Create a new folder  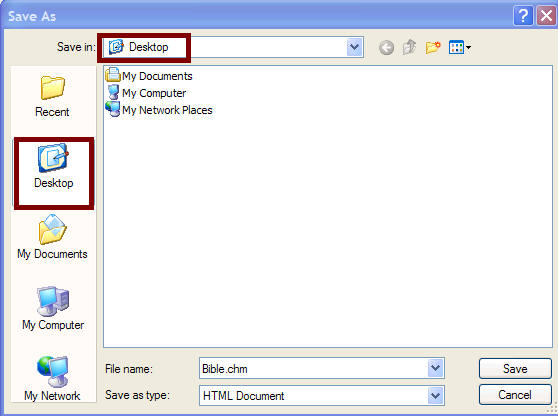click(x=433, y=47)
